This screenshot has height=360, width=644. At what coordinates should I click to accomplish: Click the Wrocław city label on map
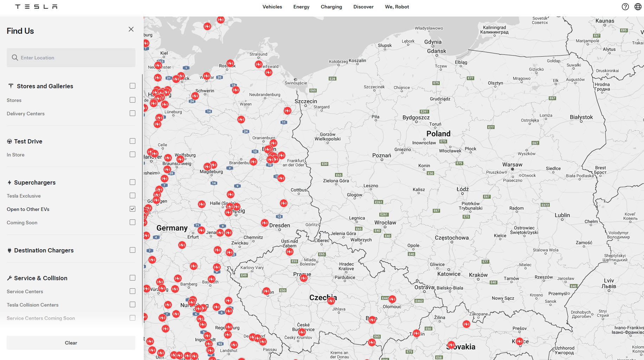coord(385,223)
